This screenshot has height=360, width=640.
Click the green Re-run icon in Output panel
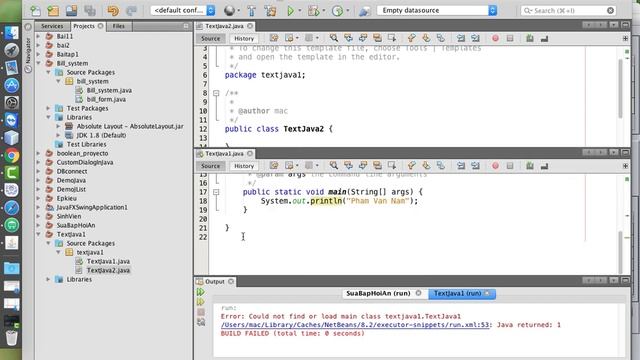point(200,292)
